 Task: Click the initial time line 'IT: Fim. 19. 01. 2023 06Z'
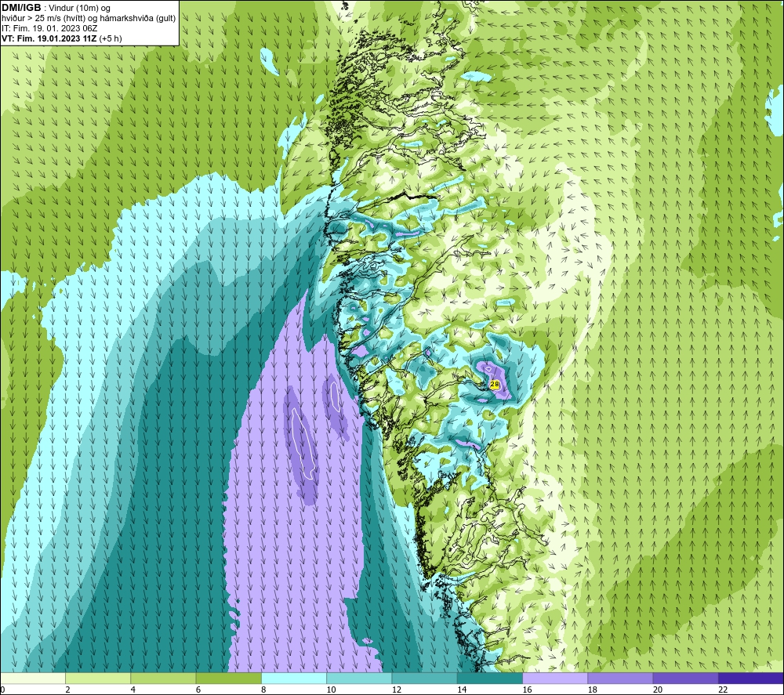49,28
